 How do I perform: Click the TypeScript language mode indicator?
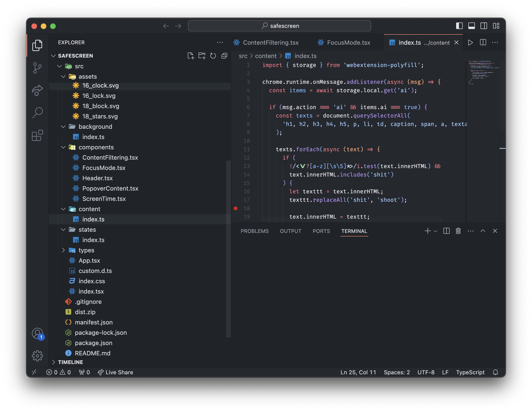pyautogui.click(x=470, y=372)
